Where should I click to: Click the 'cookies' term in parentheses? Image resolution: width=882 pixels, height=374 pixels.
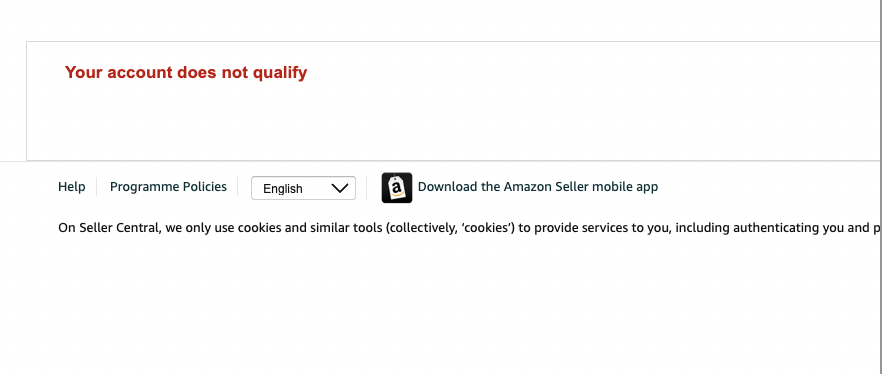[488, 228]
